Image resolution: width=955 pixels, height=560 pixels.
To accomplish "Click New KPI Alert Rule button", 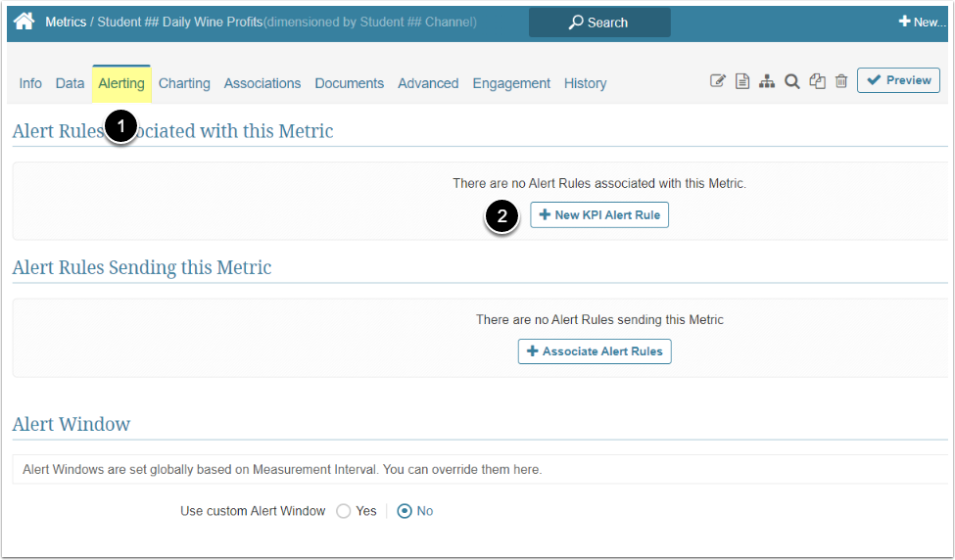I will tap(599, 214).
